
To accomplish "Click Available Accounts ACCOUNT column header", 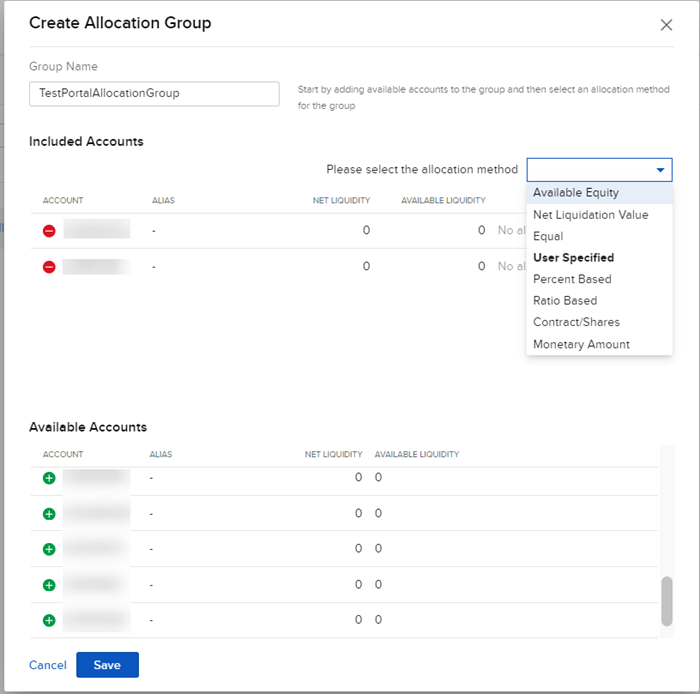I will [x=63, y=454].
